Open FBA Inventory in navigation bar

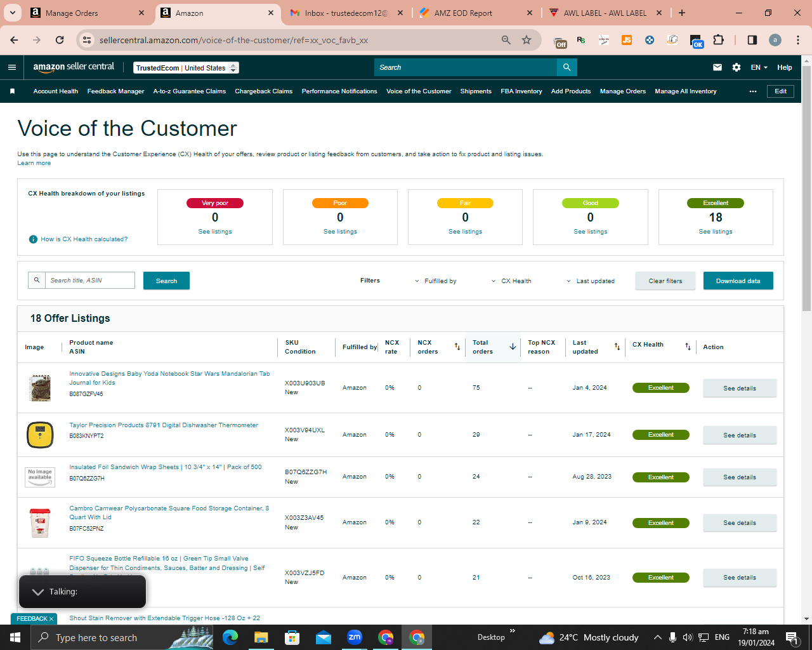521,91
